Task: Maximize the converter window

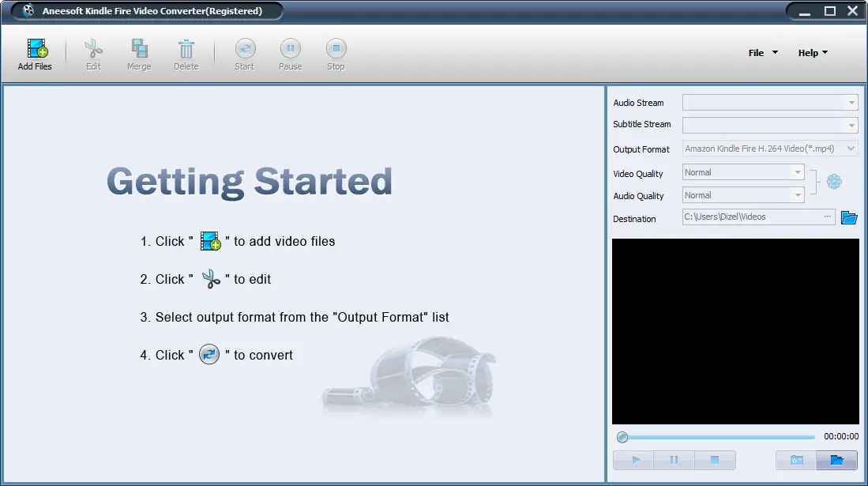Action: tap(830, 11)
